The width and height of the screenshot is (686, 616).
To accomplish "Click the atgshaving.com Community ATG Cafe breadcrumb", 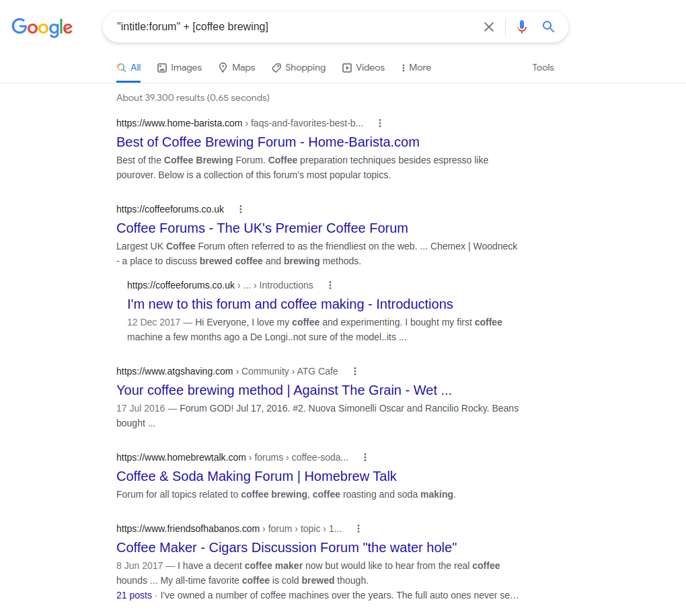I will tap(227, 371).
